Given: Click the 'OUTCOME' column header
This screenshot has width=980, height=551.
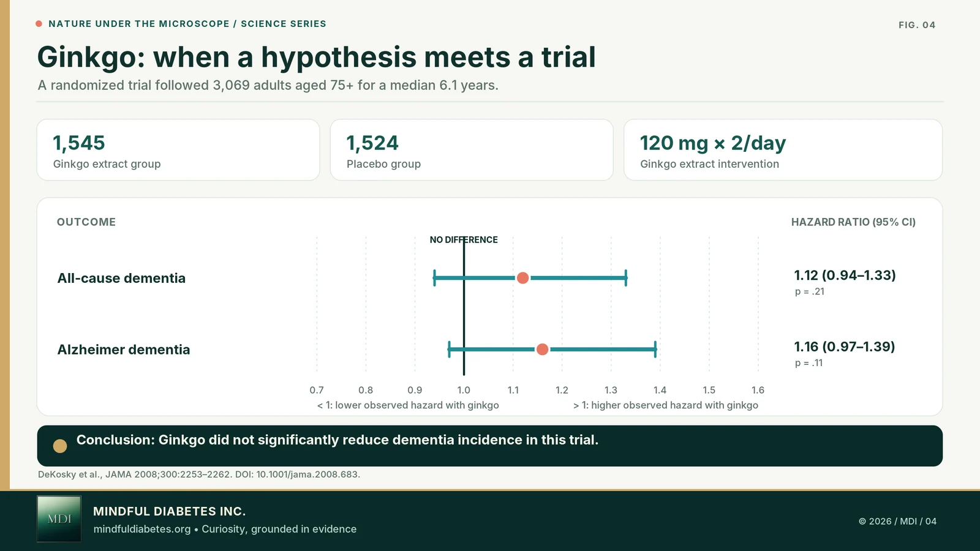Looking at the screenshot, I should point(86,222).
